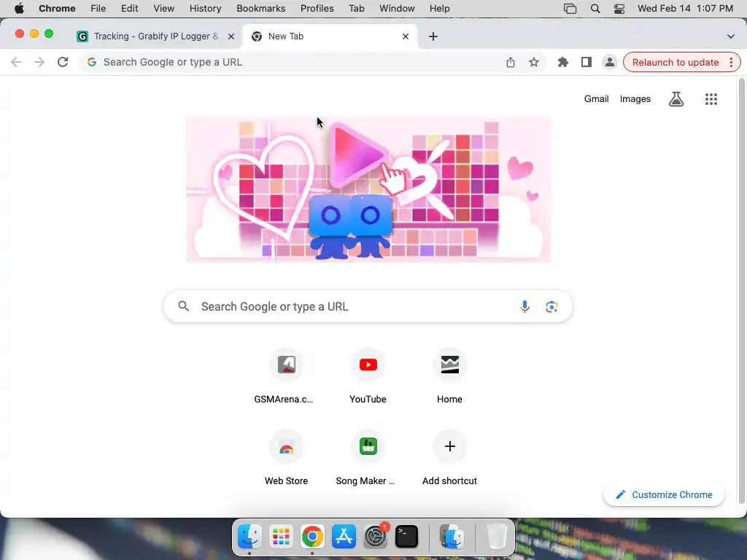Open the Extensions puzzle icon
Image resolution: width=747 pixels, height=560 pixels.
[x=562, y=63]
